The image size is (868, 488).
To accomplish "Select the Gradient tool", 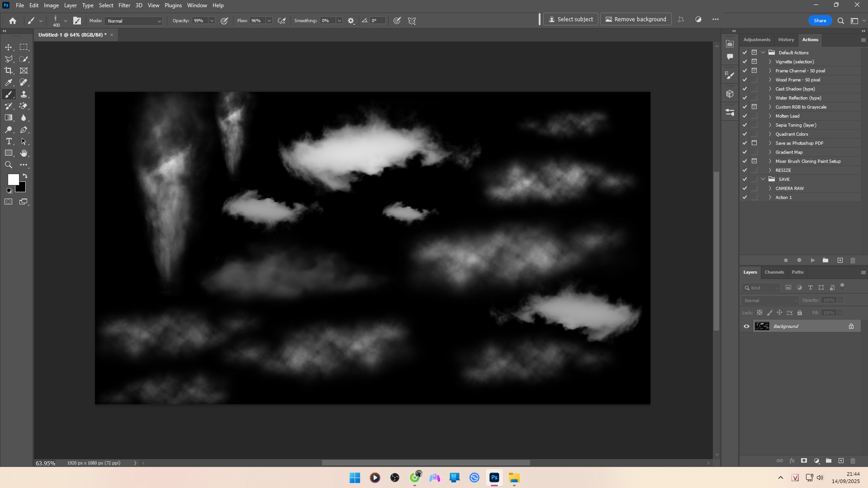I will tap(9, 118).
